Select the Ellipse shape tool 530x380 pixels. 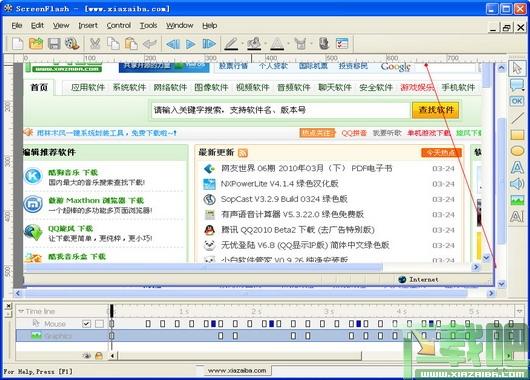point(517,151)
